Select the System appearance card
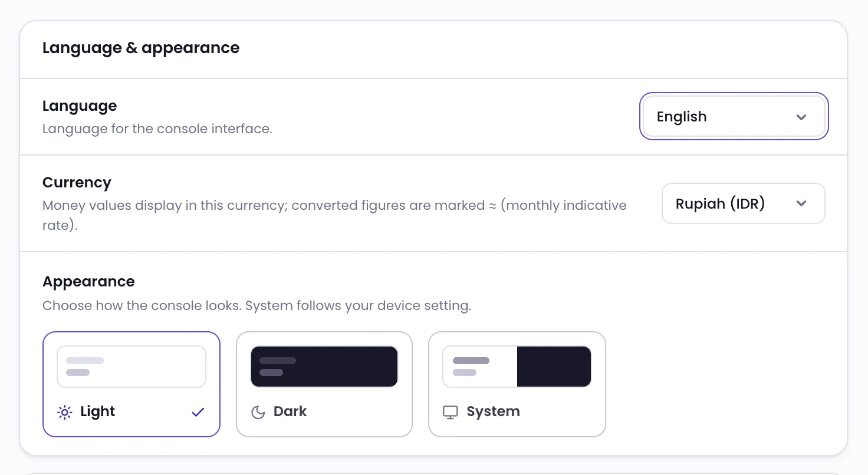 pos(517,384)
